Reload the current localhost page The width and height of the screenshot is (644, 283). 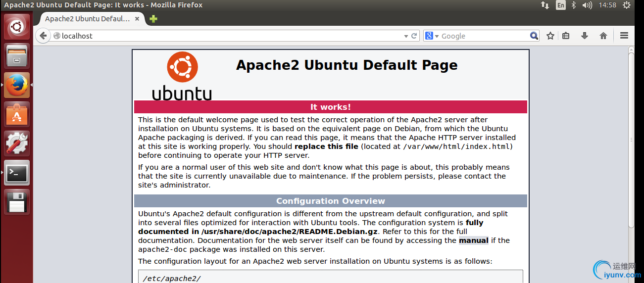[414, 36]
